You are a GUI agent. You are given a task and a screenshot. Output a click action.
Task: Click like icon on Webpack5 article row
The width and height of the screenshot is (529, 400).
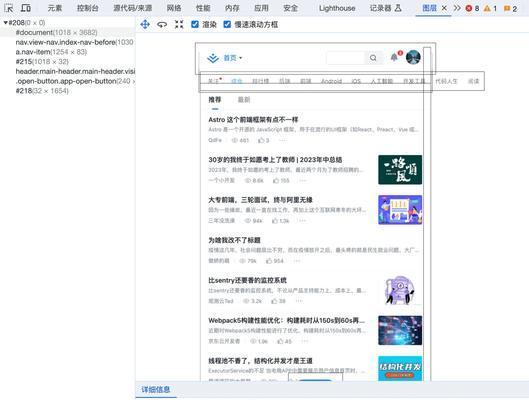coord(280,341)
